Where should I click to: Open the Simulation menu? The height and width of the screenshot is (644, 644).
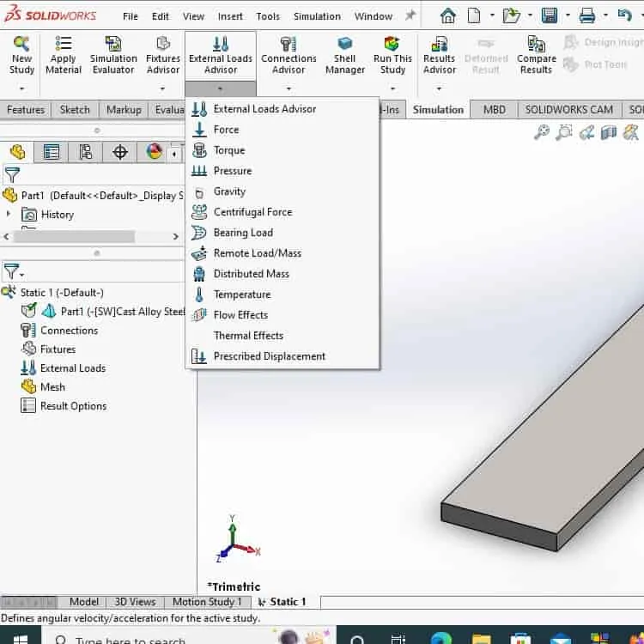pyautogui.click(x=317, y=16)
